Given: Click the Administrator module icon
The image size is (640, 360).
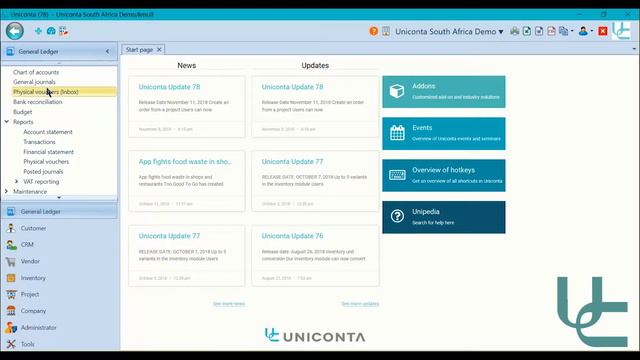Looking at the screenshot, I should (x=11, y=327).
